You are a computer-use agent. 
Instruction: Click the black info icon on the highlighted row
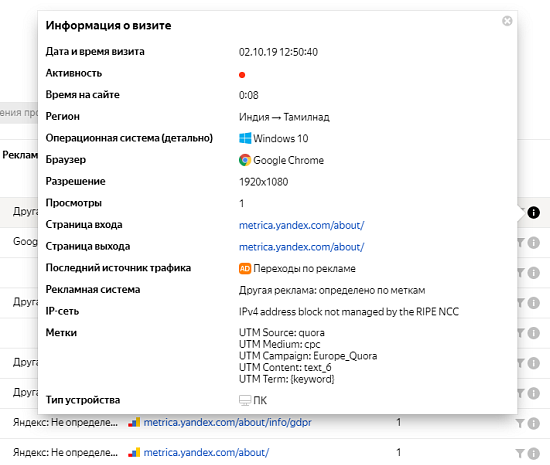534,212
